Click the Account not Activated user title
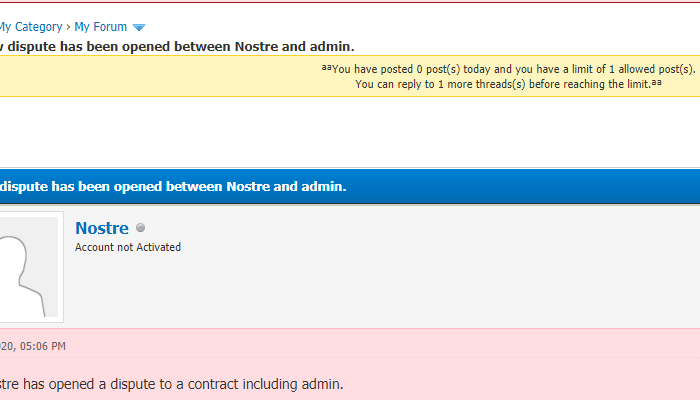Screen dimensions: 700x400 [x=128, y=247]
